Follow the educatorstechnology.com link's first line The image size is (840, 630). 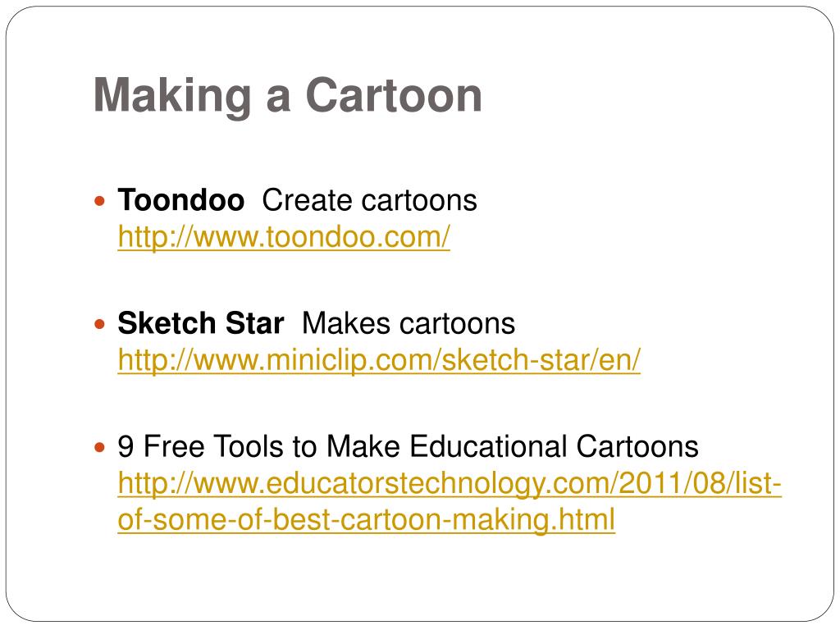pos(450,483)
